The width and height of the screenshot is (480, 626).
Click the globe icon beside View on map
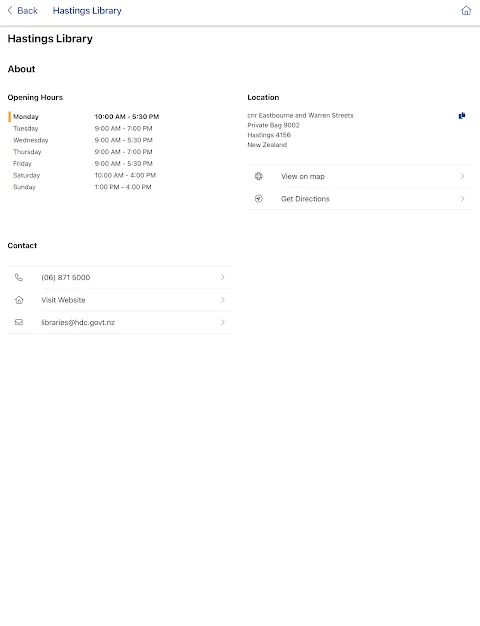[259, 176]
